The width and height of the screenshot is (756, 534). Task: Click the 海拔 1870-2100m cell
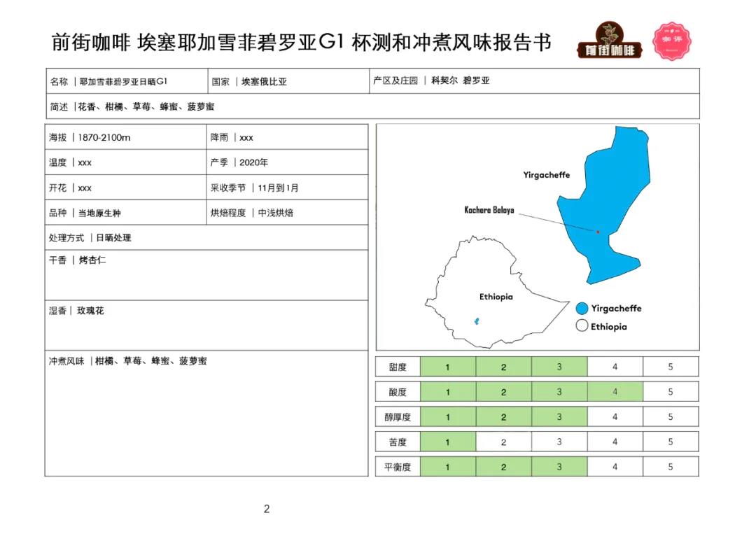(126, 137)
